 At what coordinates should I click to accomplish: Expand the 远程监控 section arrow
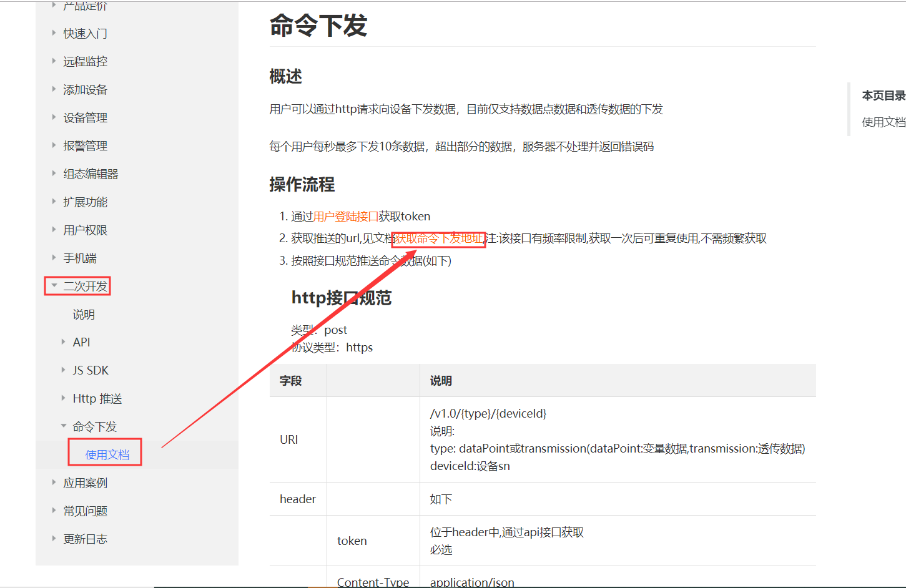(x=54, y=61)
